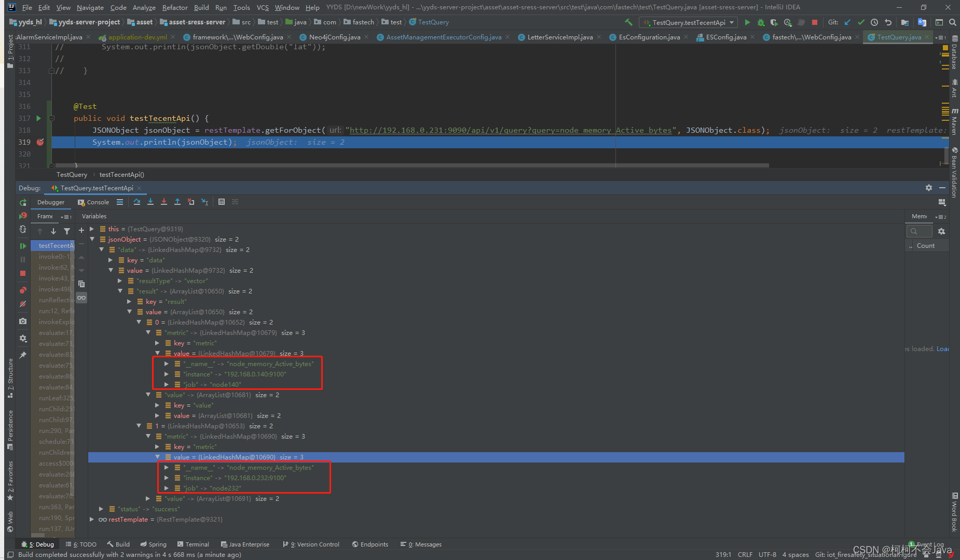The height and width of the screenshot is (560, 960).
Task: Click the Debug bug icon in the top toolbar
Action: [761, 22]
